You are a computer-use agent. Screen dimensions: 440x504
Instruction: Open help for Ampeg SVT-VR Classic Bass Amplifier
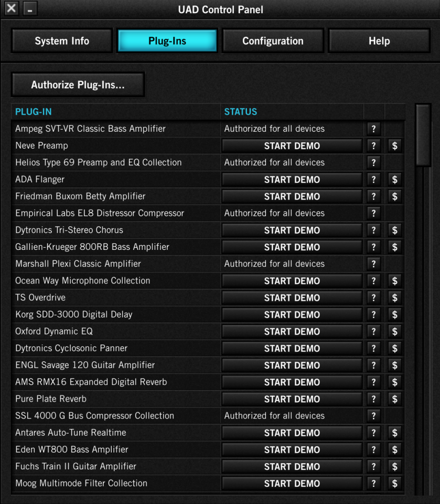[x=373, y=129]
